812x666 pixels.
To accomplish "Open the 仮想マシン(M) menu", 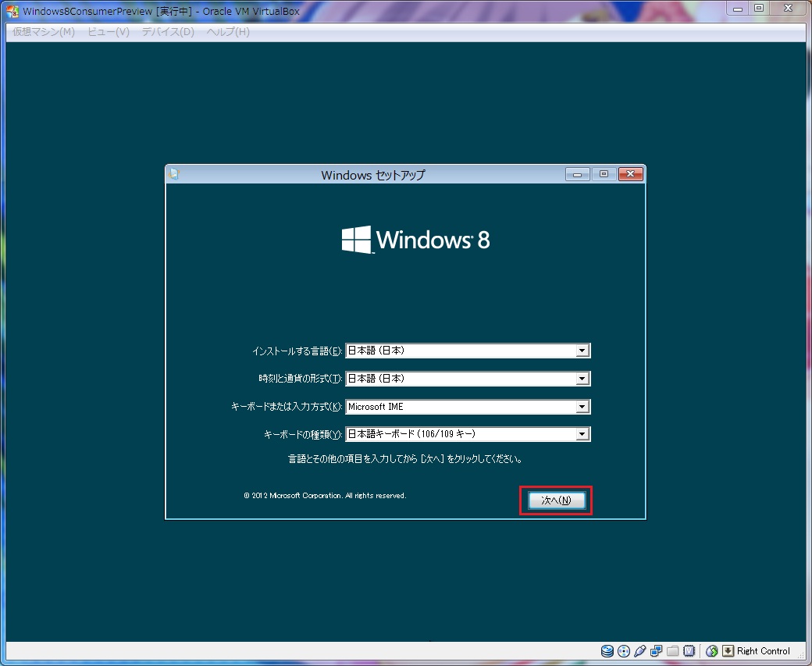I will click(x=44, y=32).
